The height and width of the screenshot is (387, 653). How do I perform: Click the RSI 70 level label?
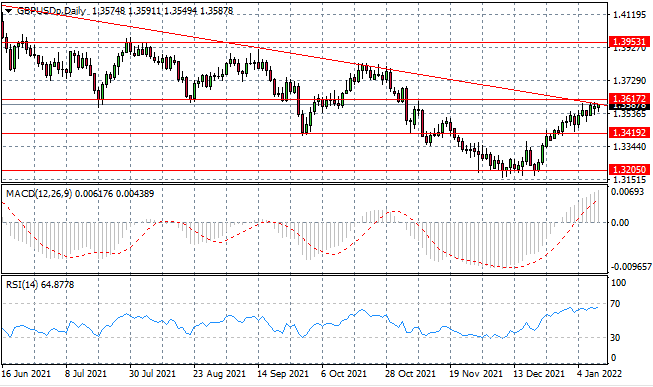click(616, 304)
